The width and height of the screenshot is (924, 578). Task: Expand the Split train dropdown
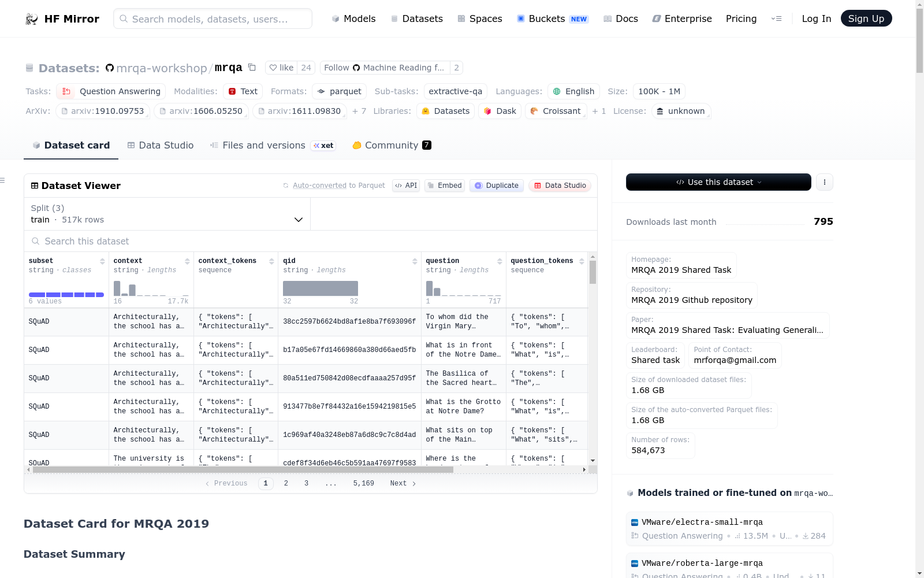(x=167, y=214)
